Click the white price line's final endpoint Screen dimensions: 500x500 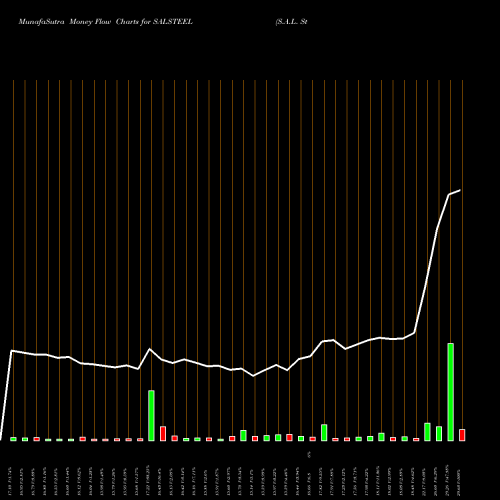point(460,190)
